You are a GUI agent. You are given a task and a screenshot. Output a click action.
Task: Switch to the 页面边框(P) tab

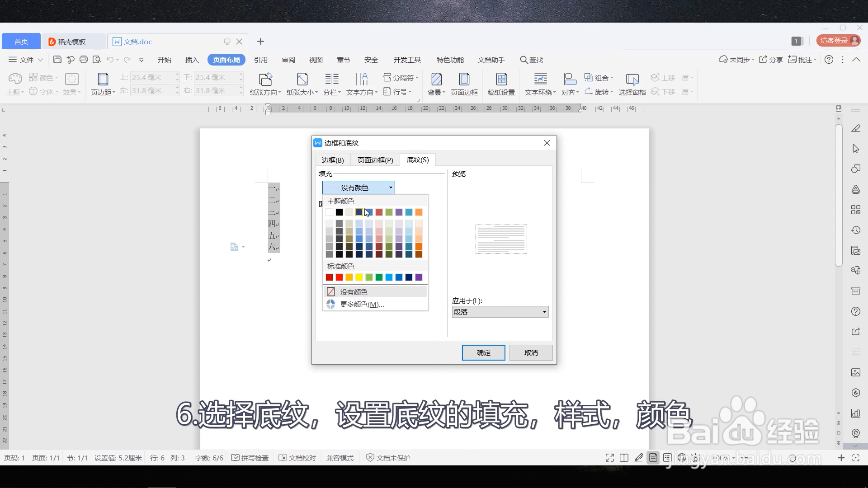pyautogui.click(x=375, y=160)
